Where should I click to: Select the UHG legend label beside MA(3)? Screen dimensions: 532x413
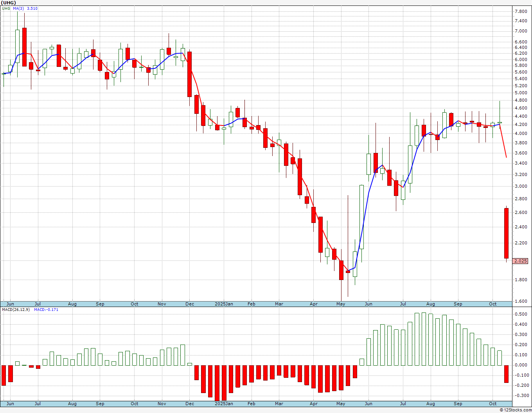click(x=6, y=8)
